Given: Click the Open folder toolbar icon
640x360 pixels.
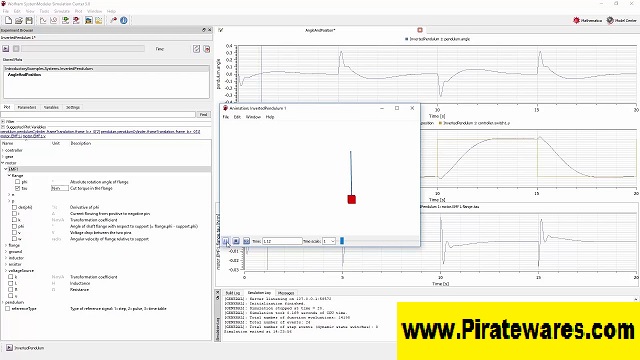Looking at the screenshot, I should tap(18, 20).
